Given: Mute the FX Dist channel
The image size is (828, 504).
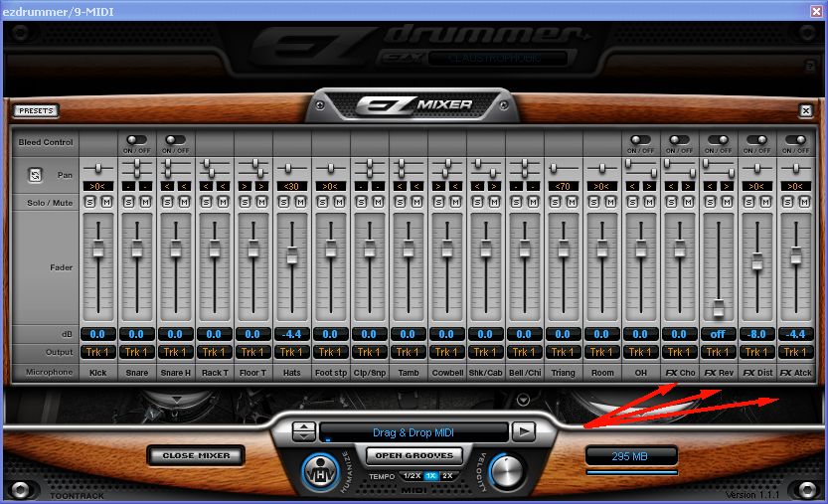Looking at the screenshot, I should point(764,202).
